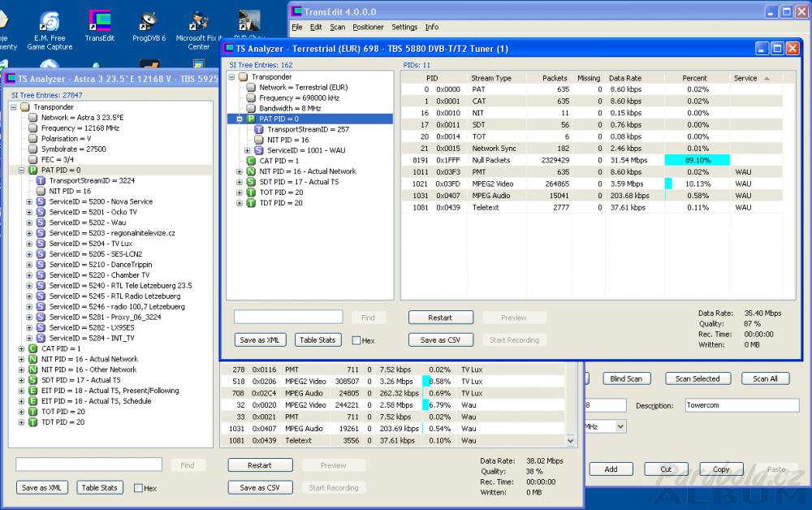
Task: Click Restart in the Astra analyzer
Action: [x=260, y=465]
